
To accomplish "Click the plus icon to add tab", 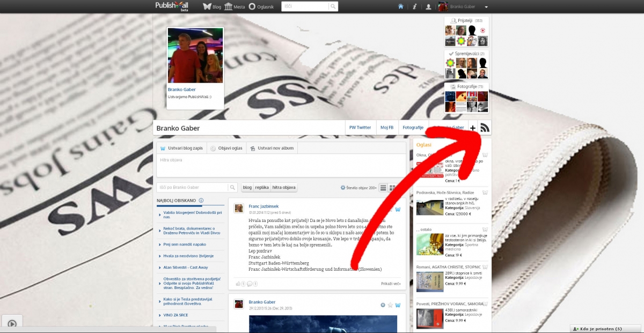I will 472,128.
